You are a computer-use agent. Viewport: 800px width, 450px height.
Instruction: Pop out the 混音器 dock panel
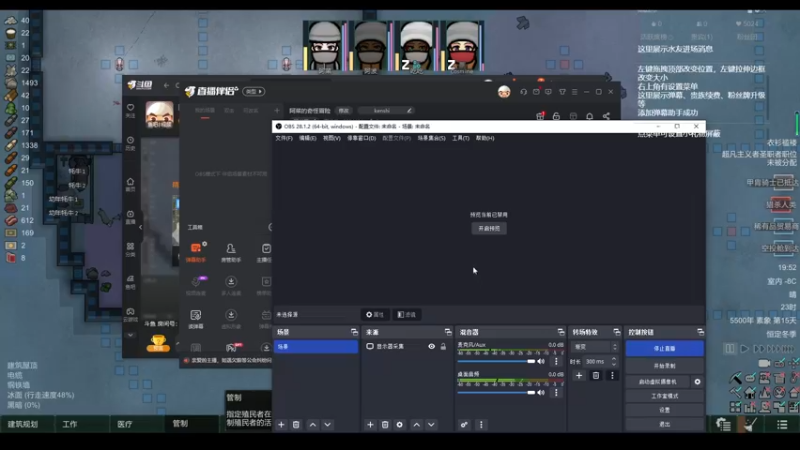click(x=561, y=332)
